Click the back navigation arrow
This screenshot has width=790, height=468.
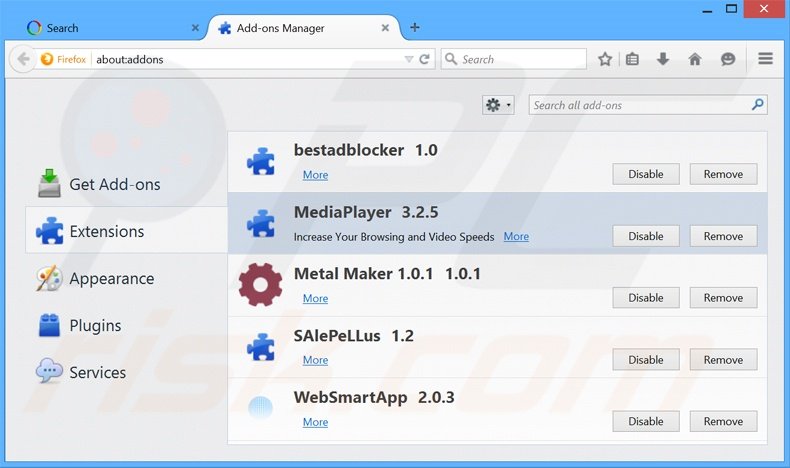(x=23, y=59)
